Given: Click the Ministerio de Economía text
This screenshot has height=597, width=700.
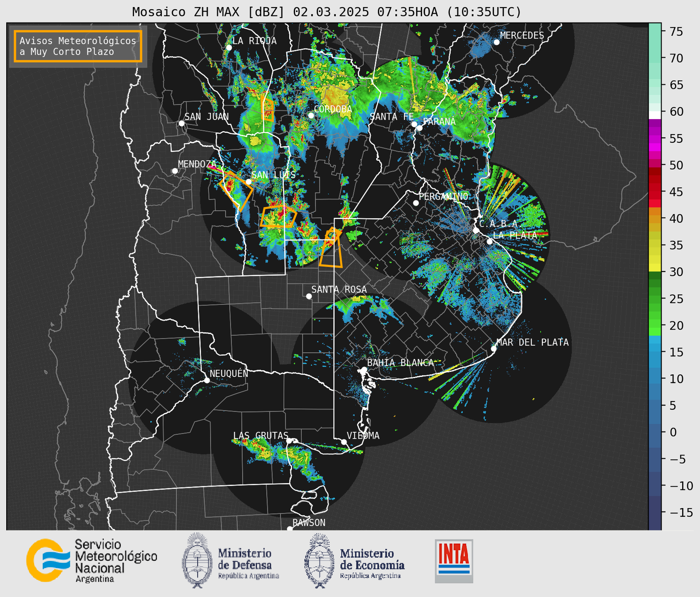Looking at the screenshot, I should click(372, 563).
